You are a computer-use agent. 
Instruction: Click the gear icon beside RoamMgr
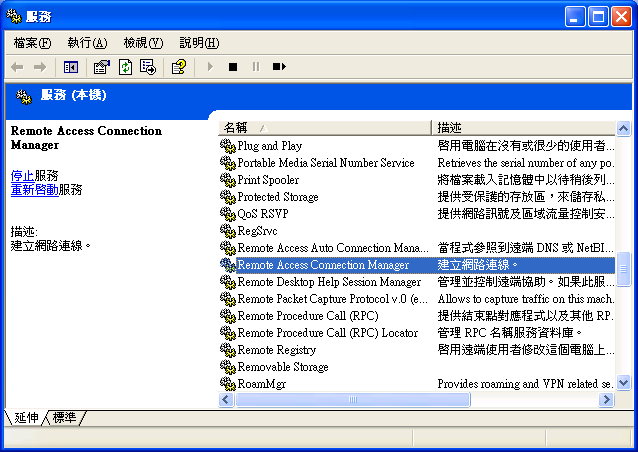[228, 384]
